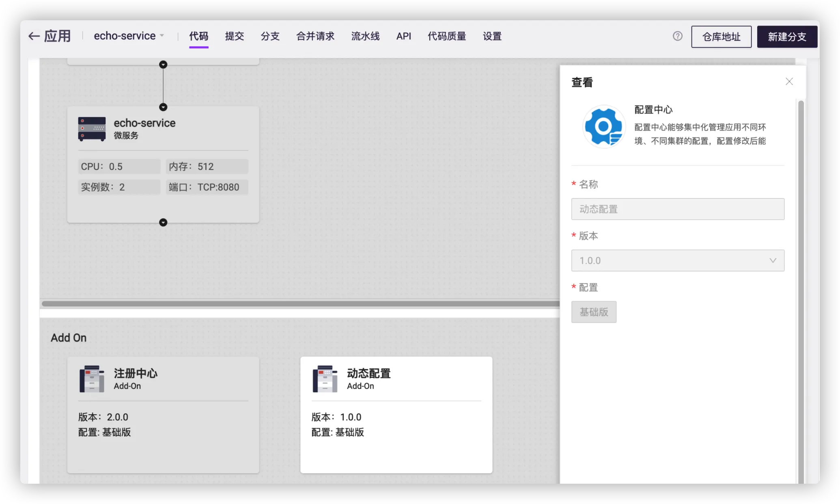
Task: Click the help question mark icon
Action: point(677,36)
